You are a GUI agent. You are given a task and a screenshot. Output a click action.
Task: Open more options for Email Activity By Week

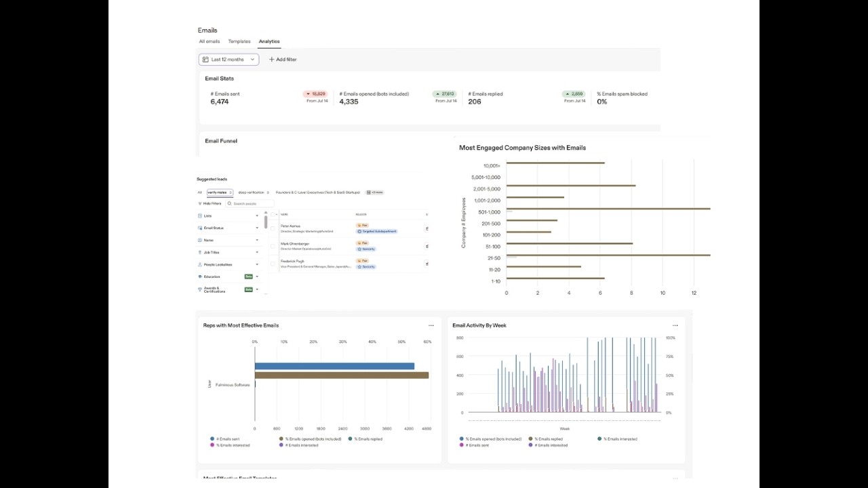pos(675,325)
